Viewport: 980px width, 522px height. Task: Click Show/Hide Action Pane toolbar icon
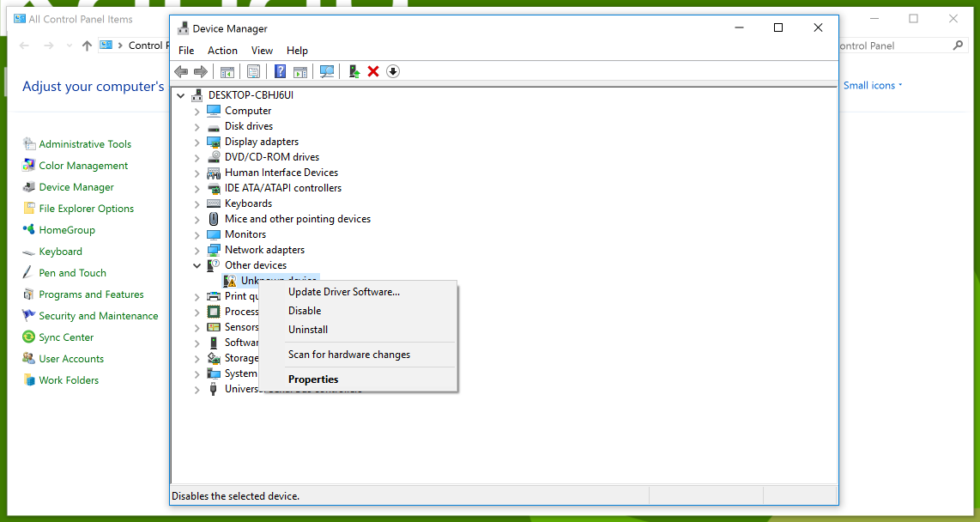pyautogui.click(x=300, y=72)
